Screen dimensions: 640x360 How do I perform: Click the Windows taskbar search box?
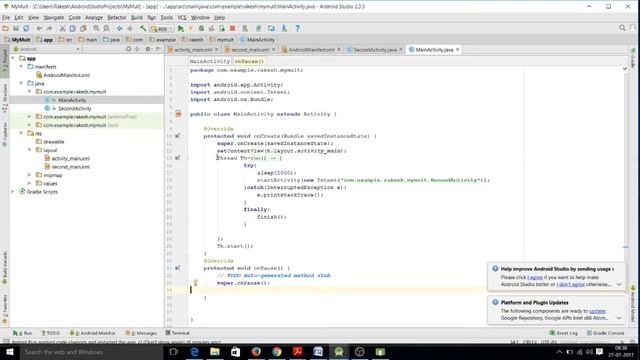click(x=91, y=352)
